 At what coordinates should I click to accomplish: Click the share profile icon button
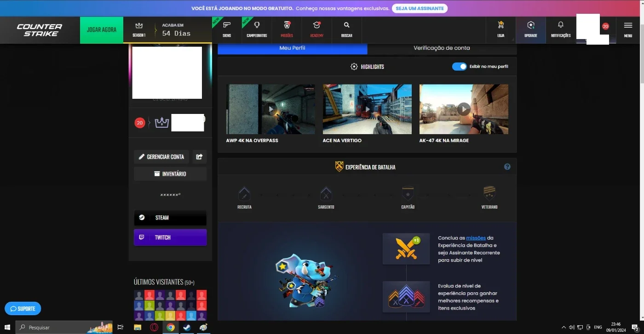click(199, 157)
